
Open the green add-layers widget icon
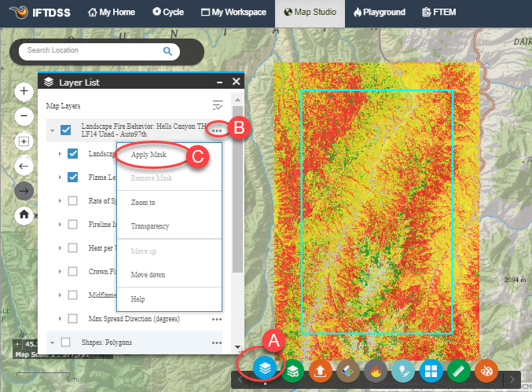(x=292, y=371)
